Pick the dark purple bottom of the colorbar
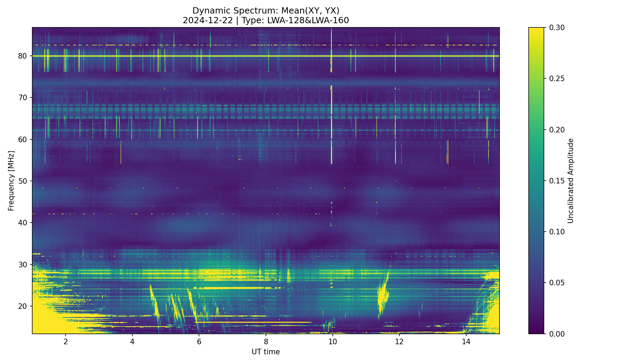Viewport: 624px width, 364px height. [x=536, y=331]
